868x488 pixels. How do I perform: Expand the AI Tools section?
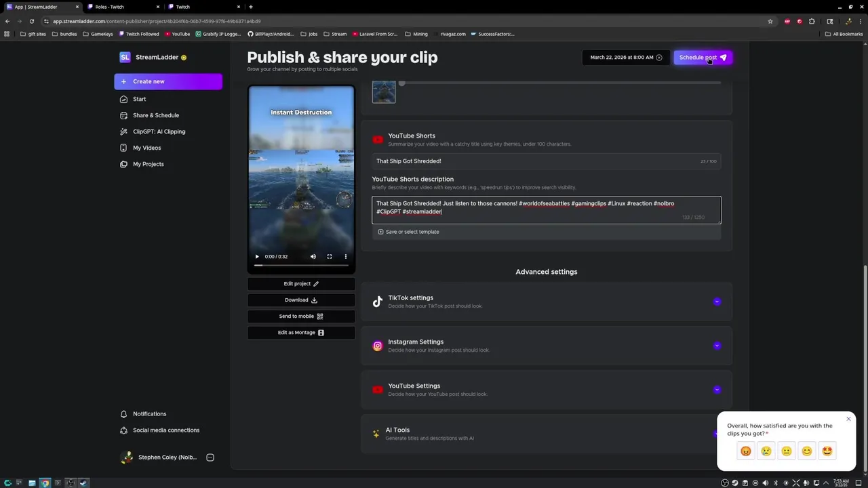[546, 434]
